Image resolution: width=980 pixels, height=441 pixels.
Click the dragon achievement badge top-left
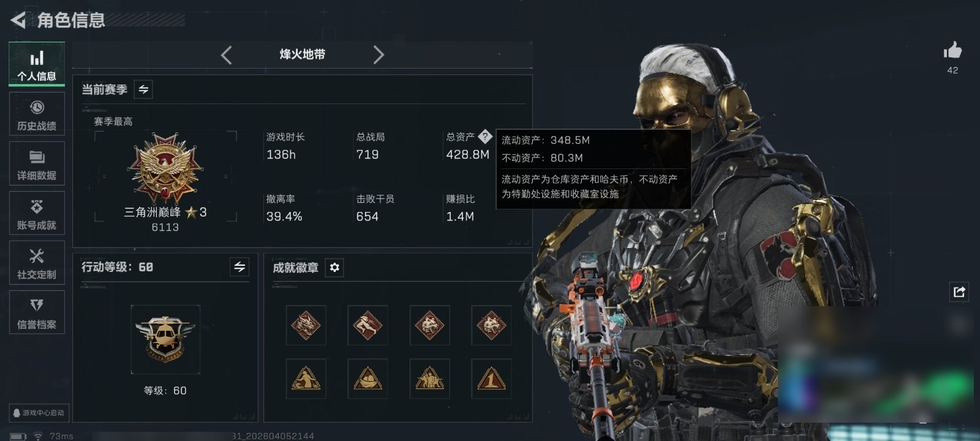[306, 325]
